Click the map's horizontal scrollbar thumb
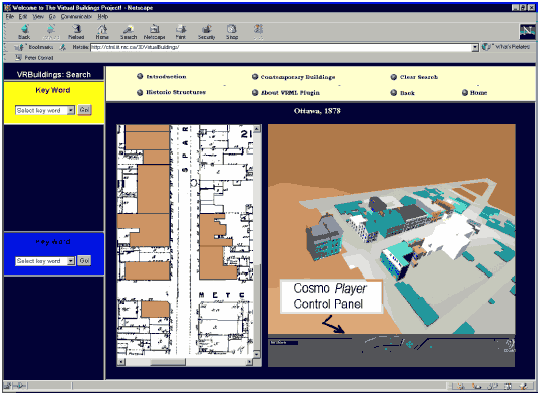This screenshot has width=540, height=395. 168,362
